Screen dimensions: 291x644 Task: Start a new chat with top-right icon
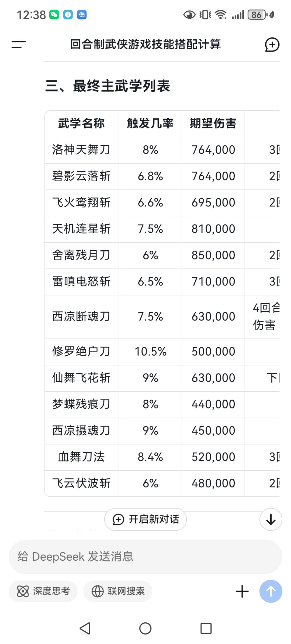[x=272, y=45]
